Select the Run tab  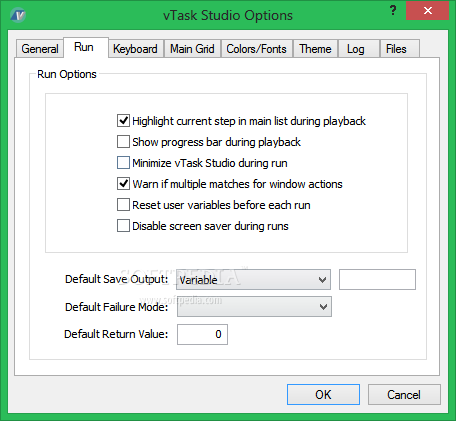click(x=86, y=47)
